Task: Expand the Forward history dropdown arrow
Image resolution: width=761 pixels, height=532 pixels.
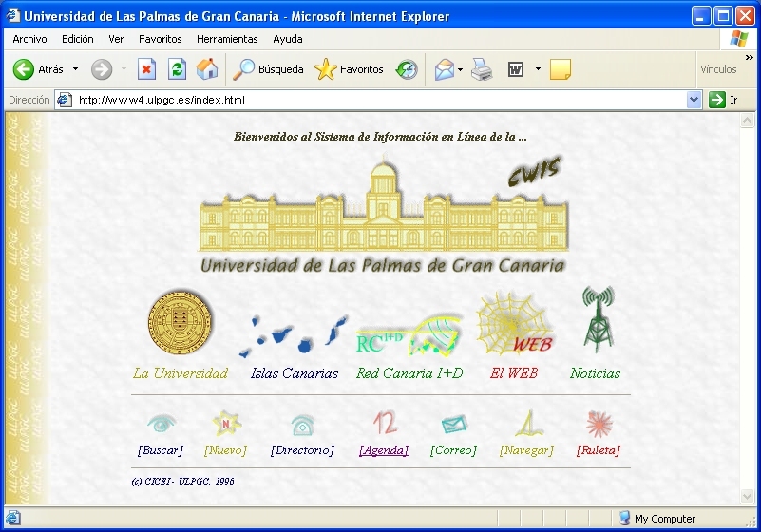Action: [124, 69]
